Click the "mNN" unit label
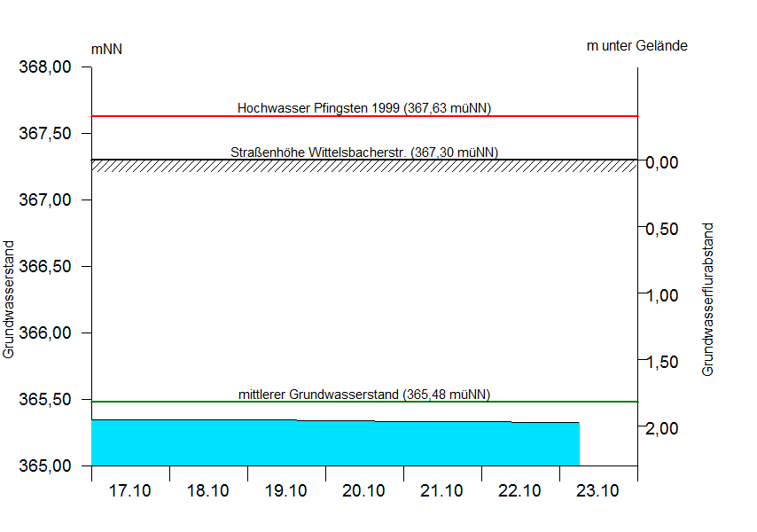This screenshot has width=757, height=532. coord(106,50)
